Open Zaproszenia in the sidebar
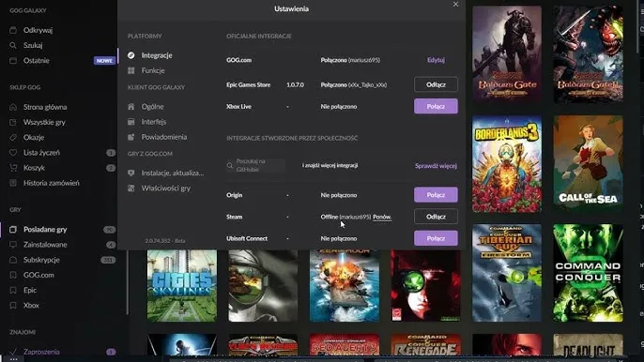Image resolution: width=644 pixels, height=362 pixels. click(41, 352)
